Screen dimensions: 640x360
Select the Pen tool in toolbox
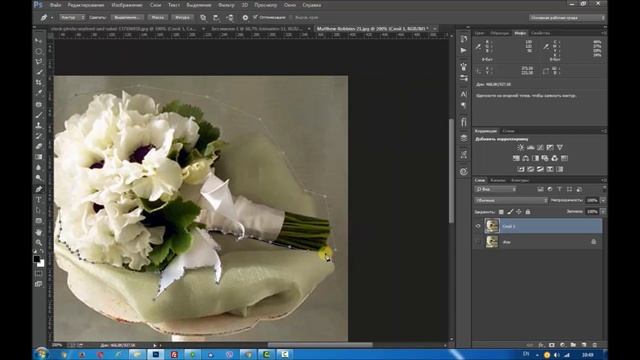click(x=39, y=189)
